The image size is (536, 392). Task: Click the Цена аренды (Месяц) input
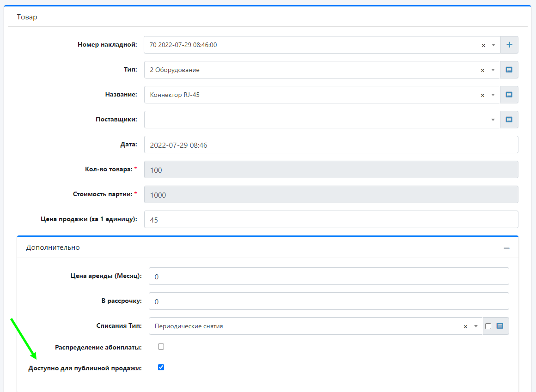click(x=328, y=277)
